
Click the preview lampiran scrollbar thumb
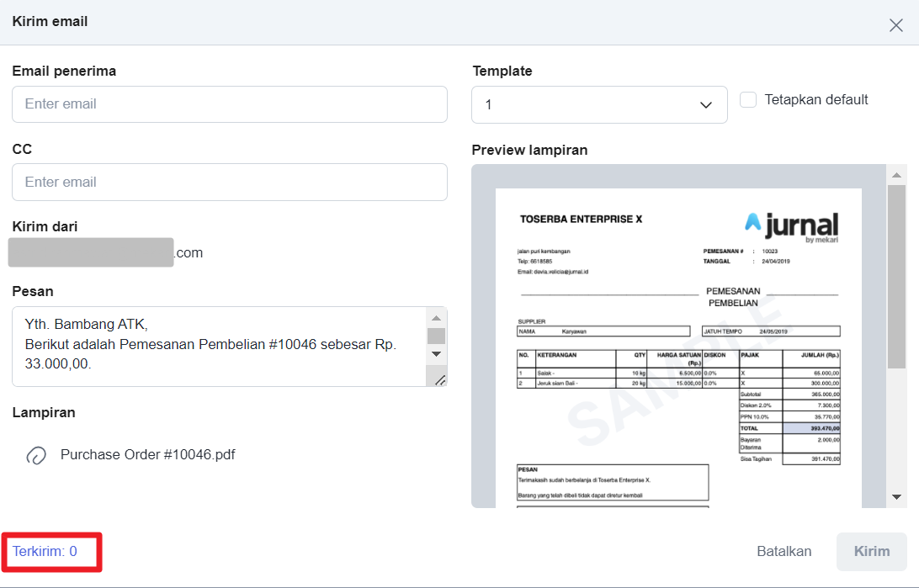point(896,276)
